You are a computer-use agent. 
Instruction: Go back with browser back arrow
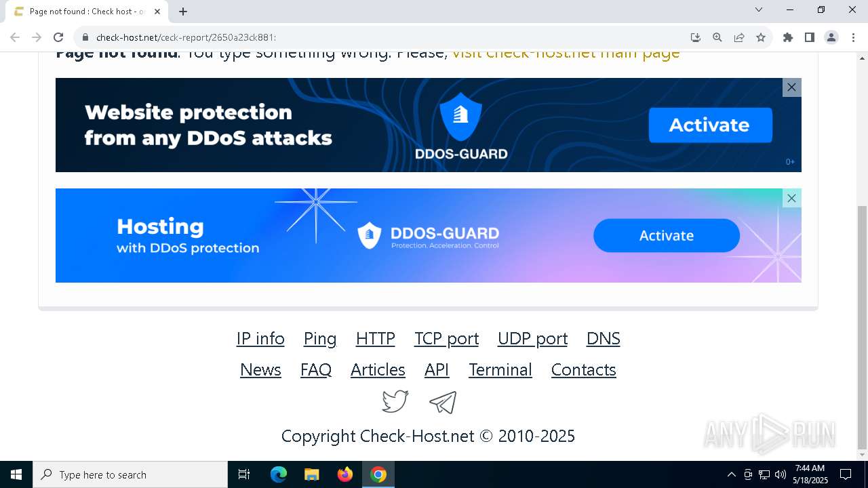pos(15,37)
